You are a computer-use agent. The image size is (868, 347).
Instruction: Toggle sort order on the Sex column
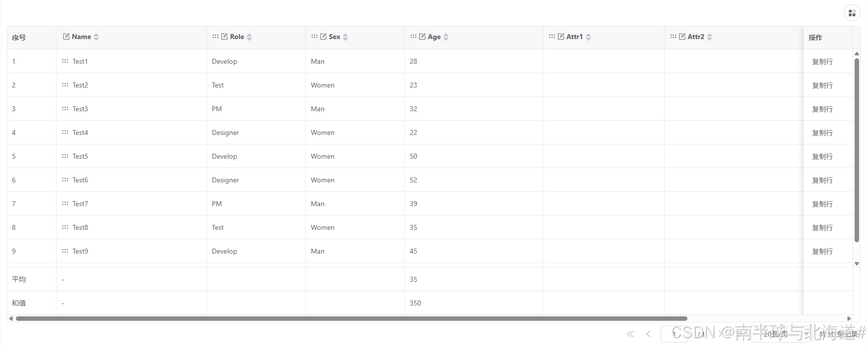tap(345, 37)
